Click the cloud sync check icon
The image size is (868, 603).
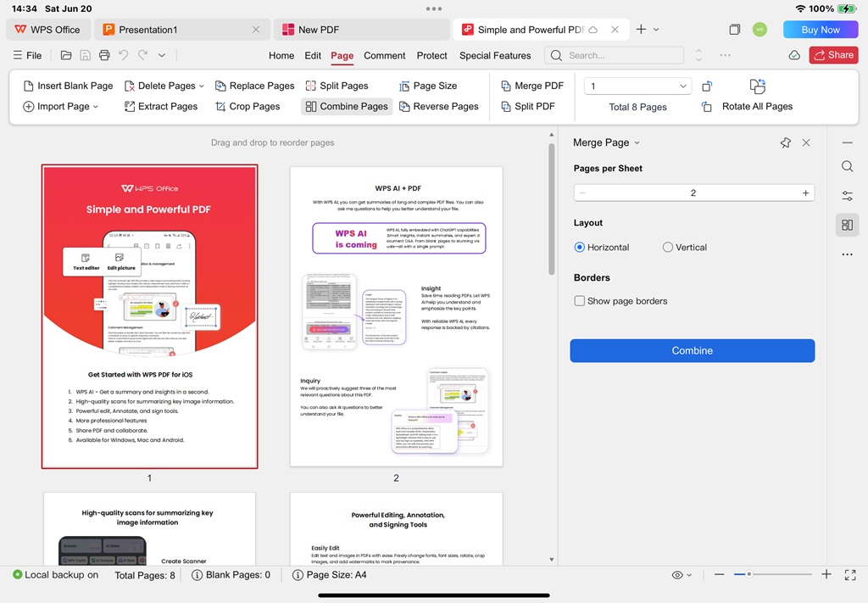click(x=794, y=55)
